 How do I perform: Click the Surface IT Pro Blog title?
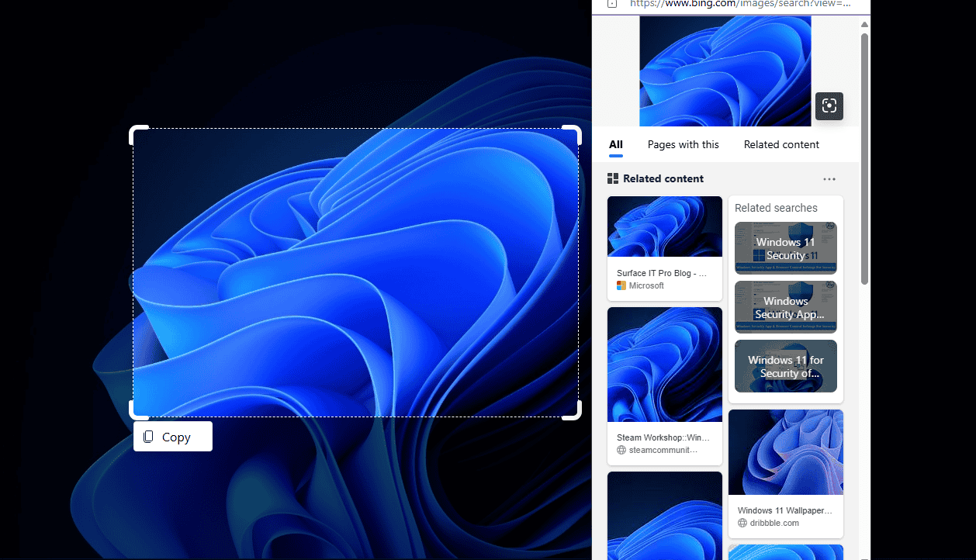pyautogui.click(x=662, y=273)
